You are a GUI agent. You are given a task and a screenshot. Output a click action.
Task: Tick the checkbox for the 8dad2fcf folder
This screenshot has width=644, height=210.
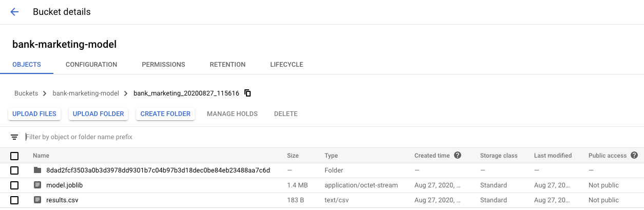(x=14, y=170)
